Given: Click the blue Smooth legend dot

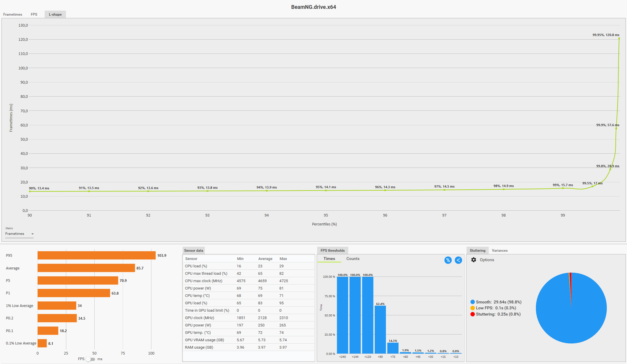Looking at the screenshot, I should [x=472, y=302].
